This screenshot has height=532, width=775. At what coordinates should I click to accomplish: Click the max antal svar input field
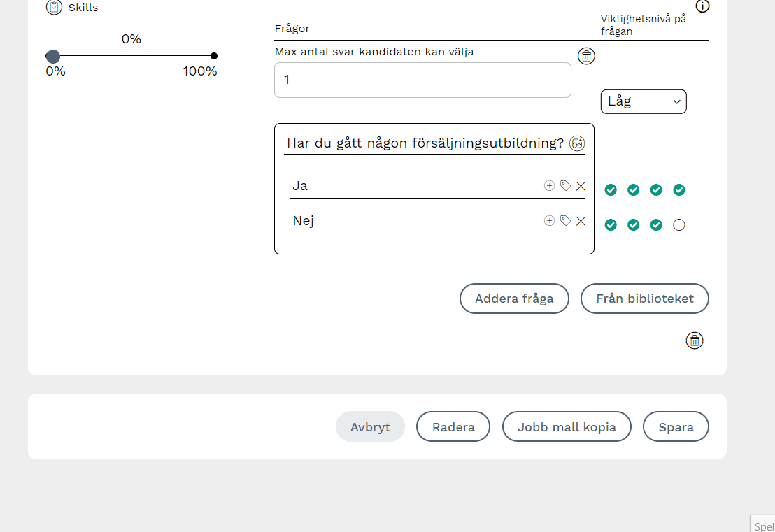point(422,80)
